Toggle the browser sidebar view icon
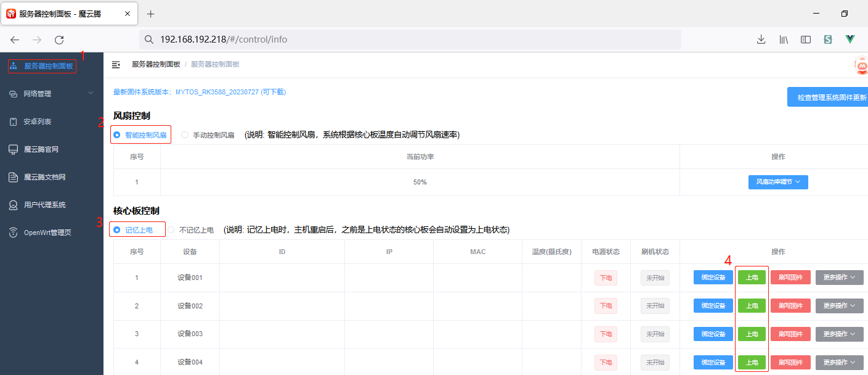 point(806,39)
